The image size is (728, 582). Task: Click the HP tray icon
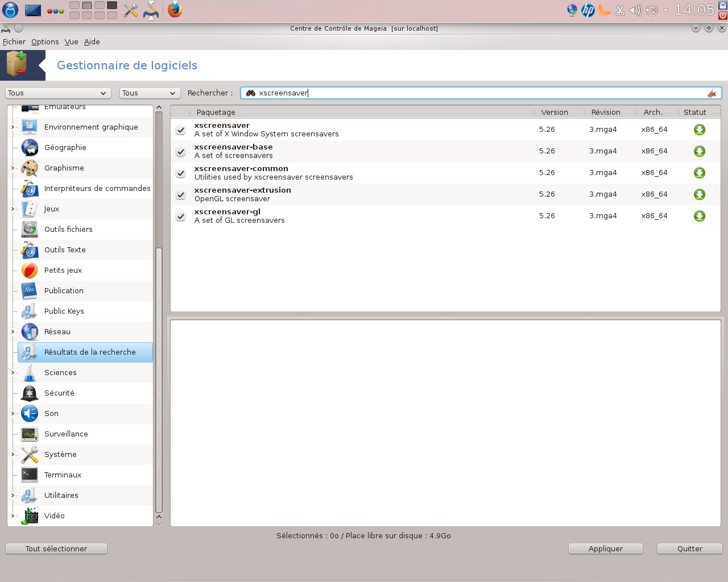[588, 10]
